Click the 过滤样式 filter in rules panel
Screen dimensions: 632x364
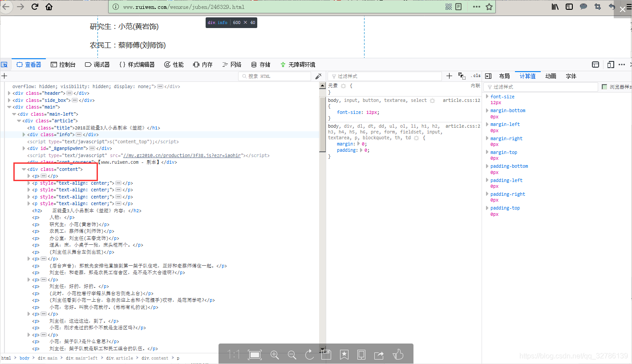(385, 76)
